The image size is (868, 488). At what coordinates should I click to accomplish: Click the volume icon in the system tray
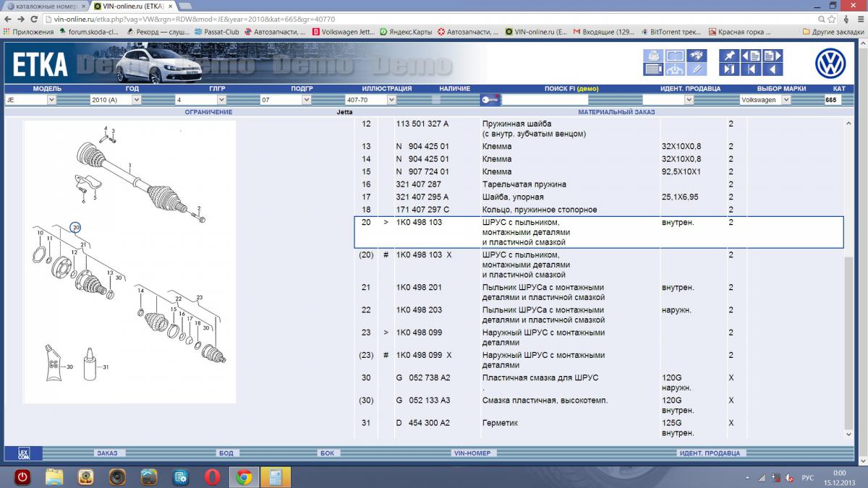[789, 478]
